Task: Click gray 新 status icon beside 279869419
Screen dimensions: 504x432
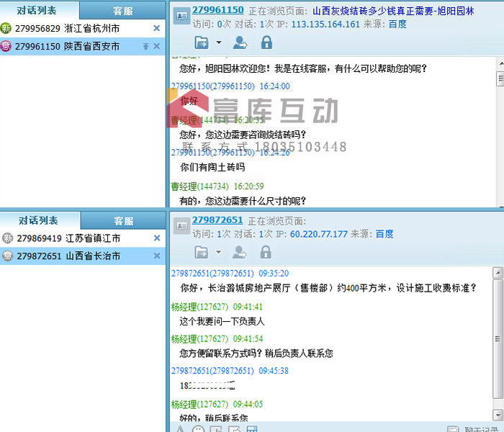Action: click(7, 238)
